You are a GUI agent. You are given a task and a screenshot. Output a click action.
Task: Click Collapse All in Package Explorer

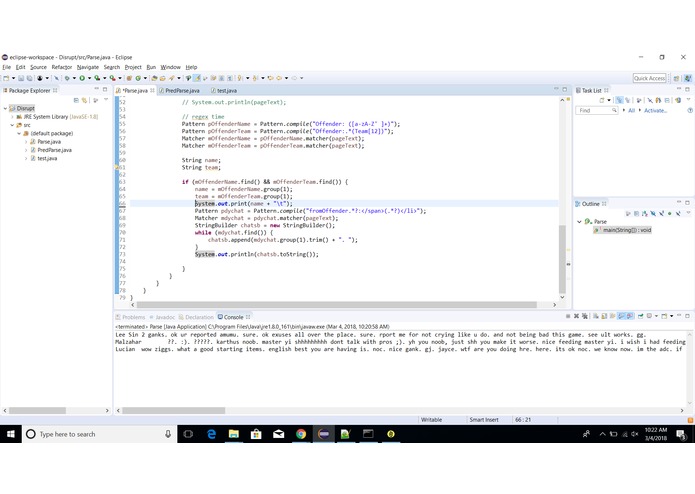pyautogui.click(x=76, y=100)
